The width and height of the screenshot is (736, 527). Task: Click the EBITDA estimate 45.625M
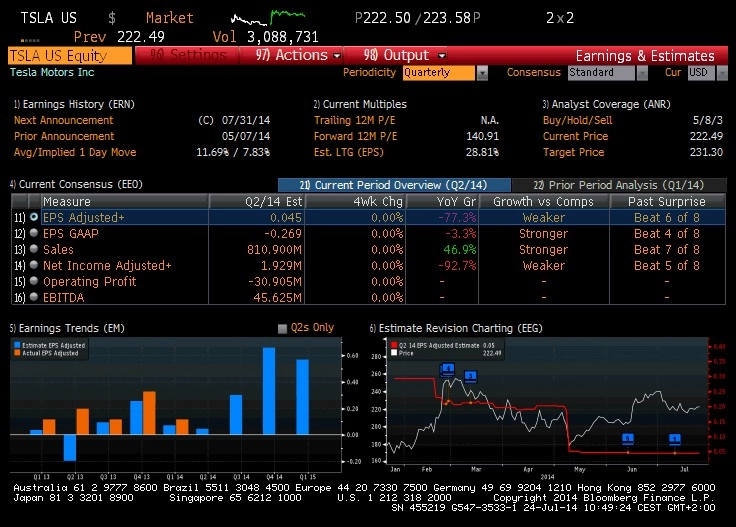tap(277, 298)
